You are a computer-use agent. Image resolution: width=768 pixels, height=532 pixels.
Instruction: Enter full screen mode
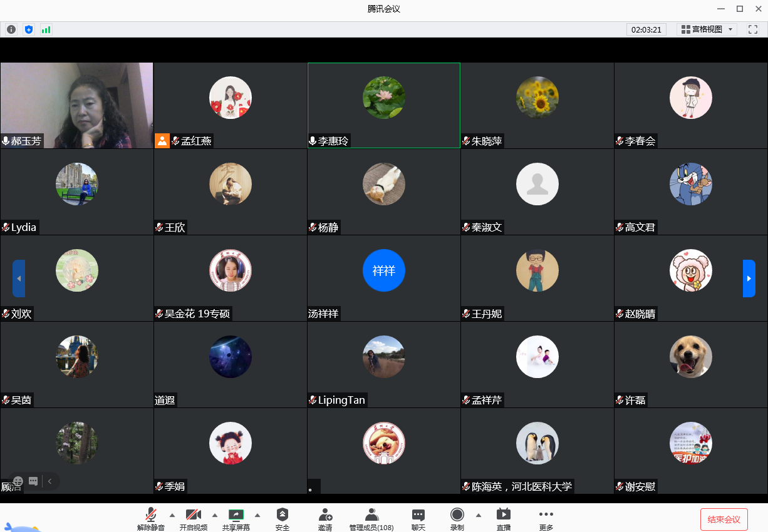coord(753,29)
